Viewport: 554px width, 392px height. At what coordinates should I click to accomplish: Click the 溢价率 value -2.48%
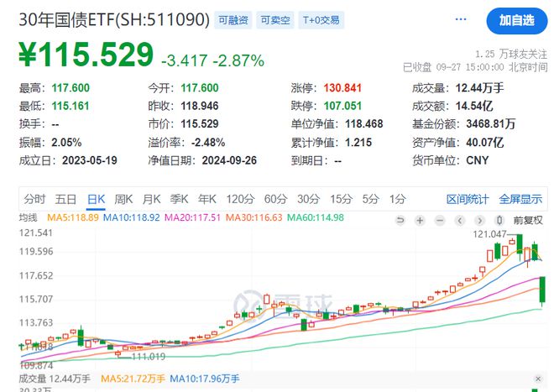(208, 142)
